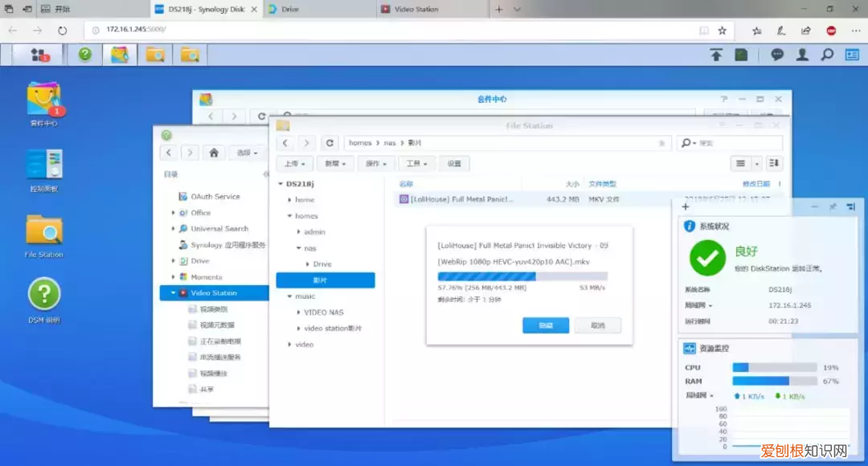The image size is (868, 466).
Task: Click the blue hide button in upload dialog
Action: 546,325
